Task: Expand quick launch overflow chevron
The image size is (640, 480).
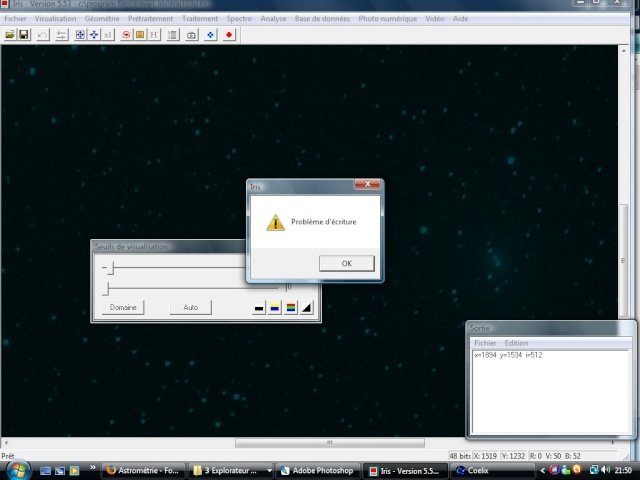Action: point(93,467)
